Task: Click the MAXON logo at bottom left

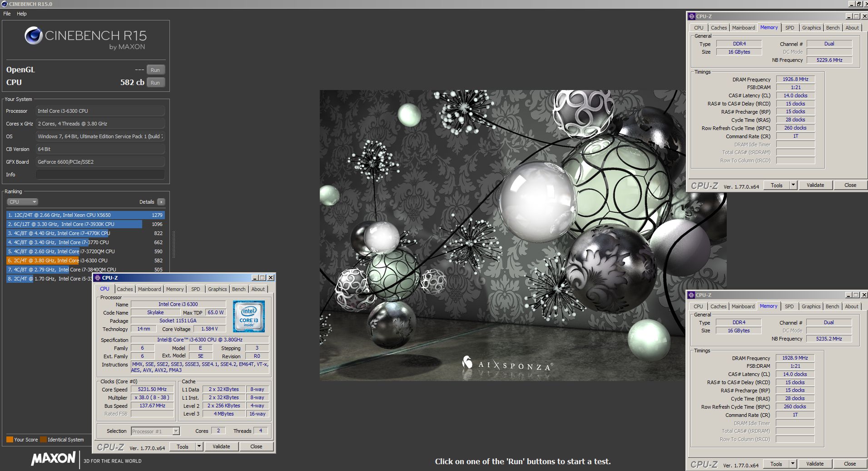Action: 53,458
